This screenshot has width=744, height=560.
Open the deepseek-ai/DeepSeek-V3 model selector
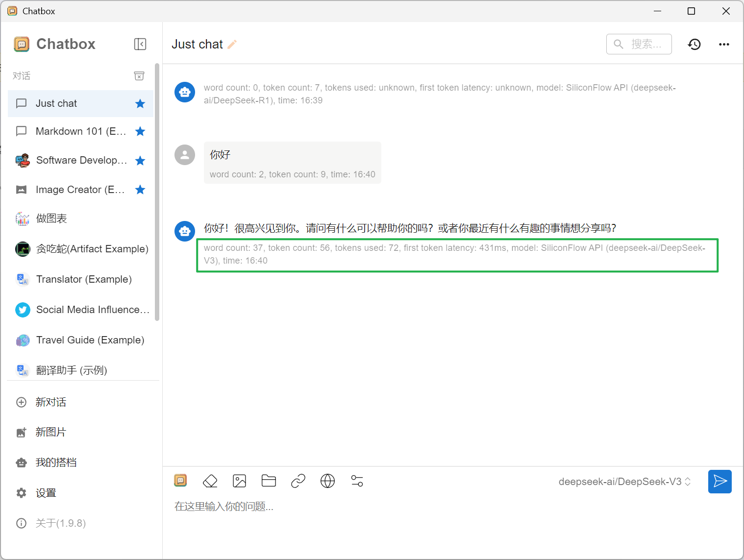(x=625, y=482)
